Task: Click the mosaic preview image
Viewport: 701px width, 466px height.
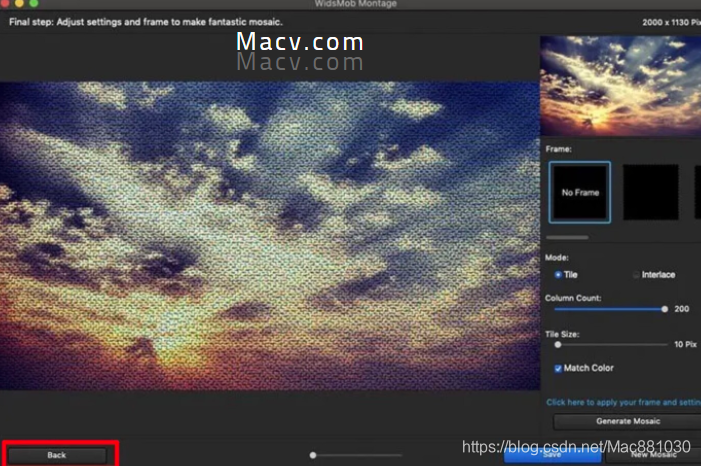Action: (x=270, y=236)
